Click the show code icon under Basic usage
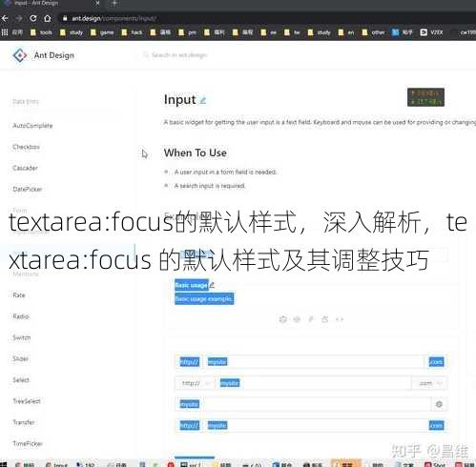This screenshot has height=467, width=476. pyautogui.click(x=340, y=319)
